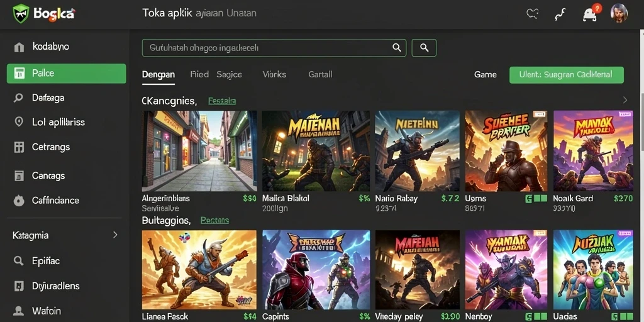
Task: Open the Malica Blaktol game thumbnail
Action: tap(316, 151)
